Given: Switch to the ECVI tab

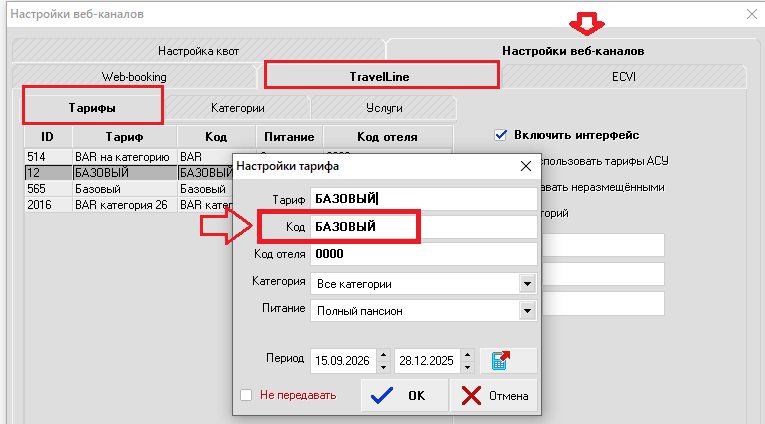Looking at the screenshot, I should point(624,77).
